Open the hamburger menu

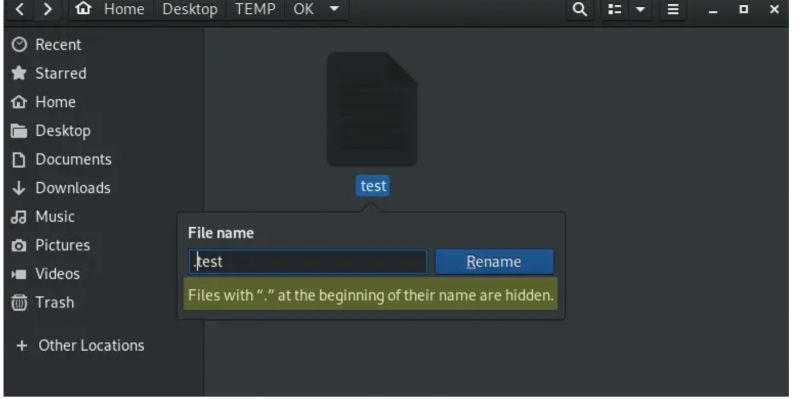click(673, 9)
